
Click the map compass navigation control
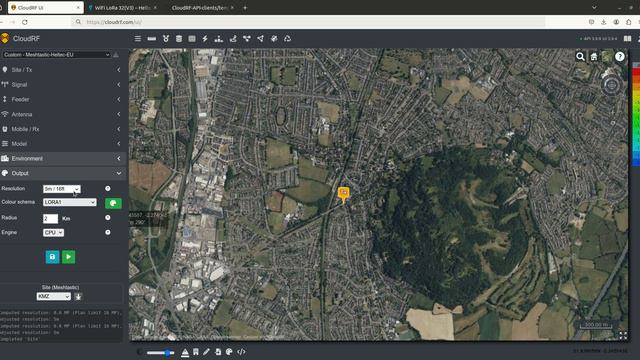(x=611, y=85)
